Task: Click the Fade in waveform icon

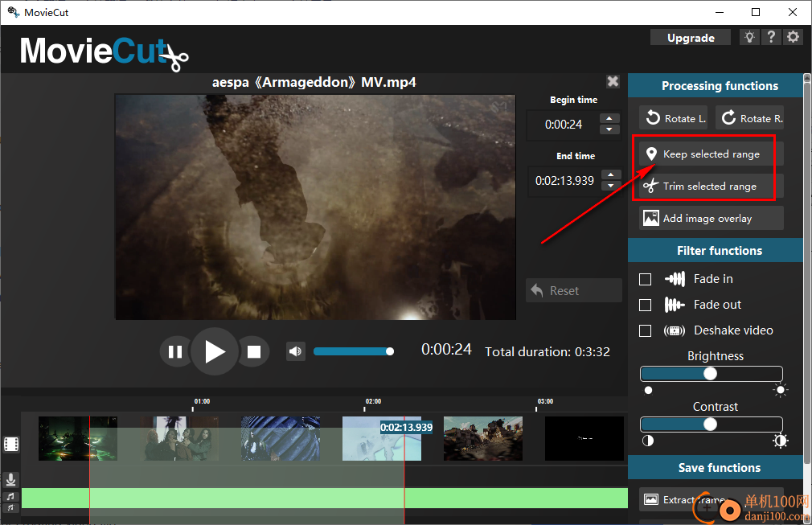Action: 675,279
